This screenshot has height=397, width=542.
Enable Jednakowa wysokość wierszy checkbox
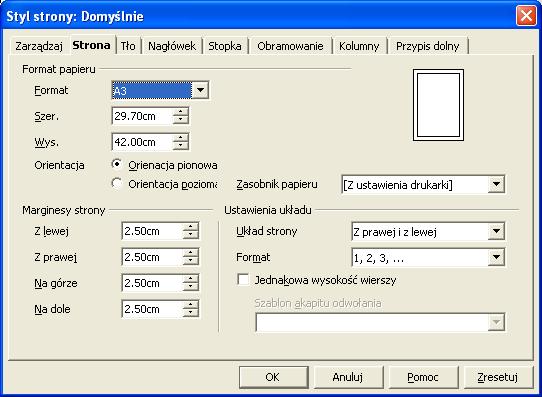[x=243, y=280]
